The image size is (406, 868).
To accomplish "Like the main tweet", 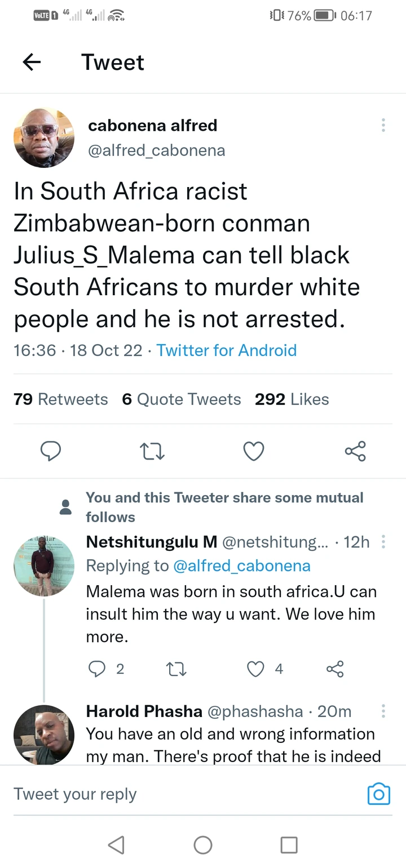I will 254,451.
